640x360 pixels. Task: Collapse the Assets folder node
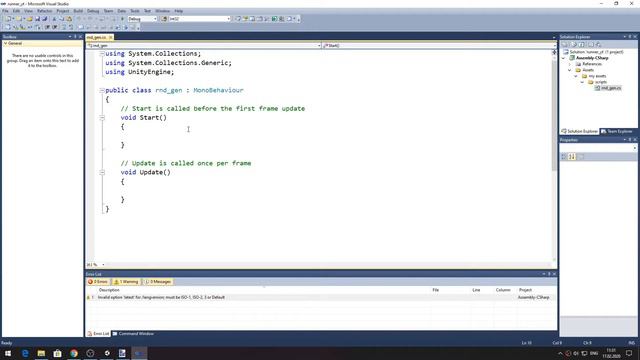coord(570,70)
